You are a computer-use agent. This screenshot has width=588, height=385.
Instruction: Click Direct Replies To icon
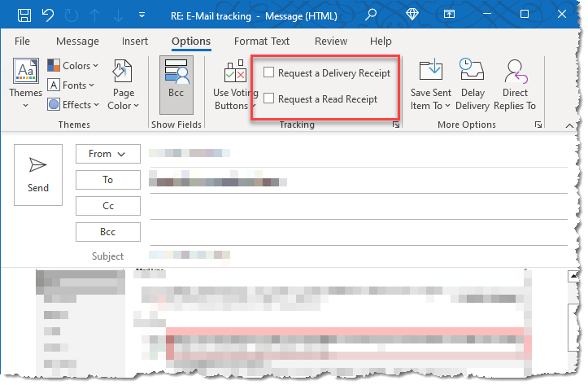(x=515, y=85)
